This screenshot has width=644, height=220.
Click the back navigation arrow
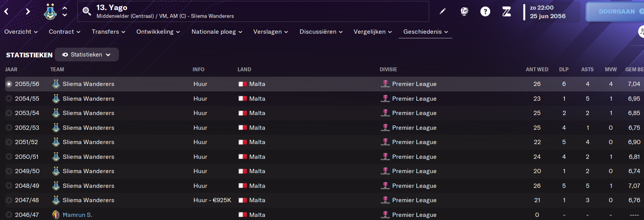(x=7, y=12)
